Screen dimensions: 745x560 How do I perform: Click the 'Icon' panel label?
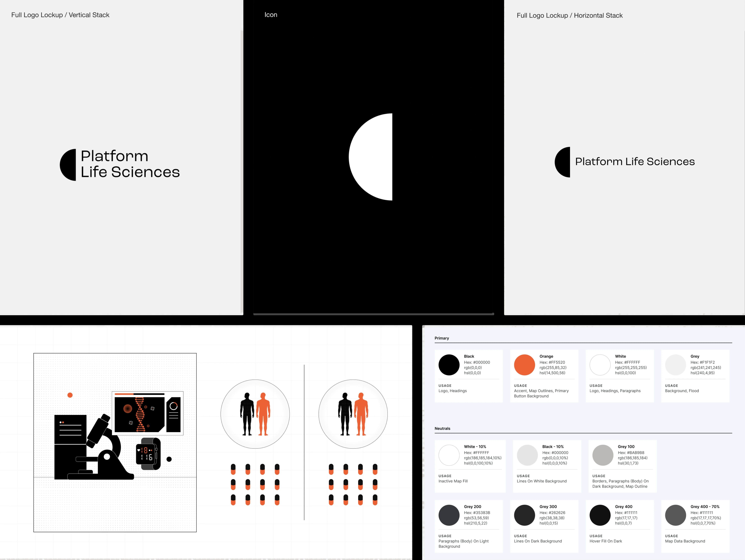(x=271, y=14)
